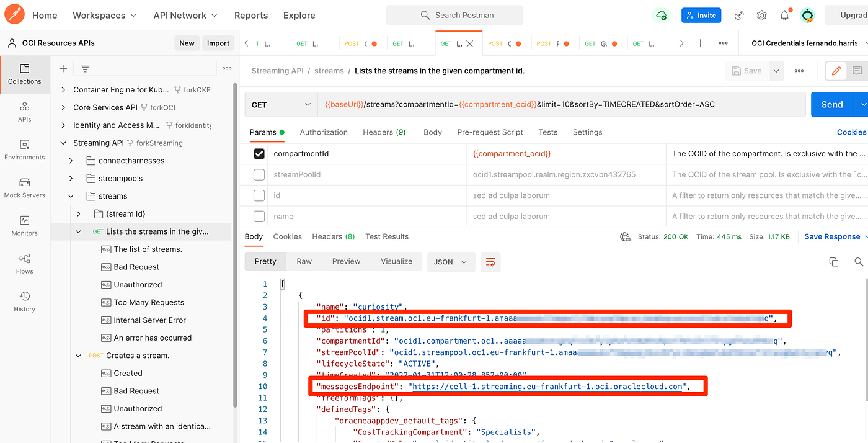
Task: Open the GET method dropdown
Action: pos(281,105)
